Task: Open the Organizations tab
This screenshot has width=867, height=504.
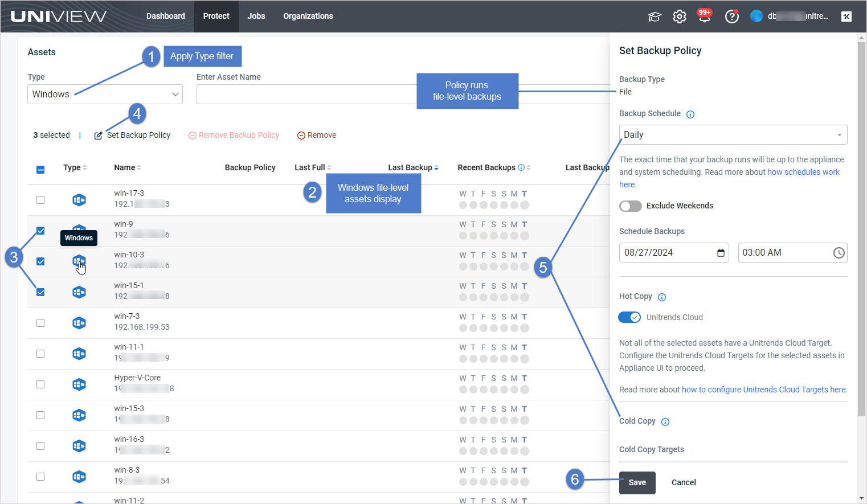Action: click(x=308, y=16)
